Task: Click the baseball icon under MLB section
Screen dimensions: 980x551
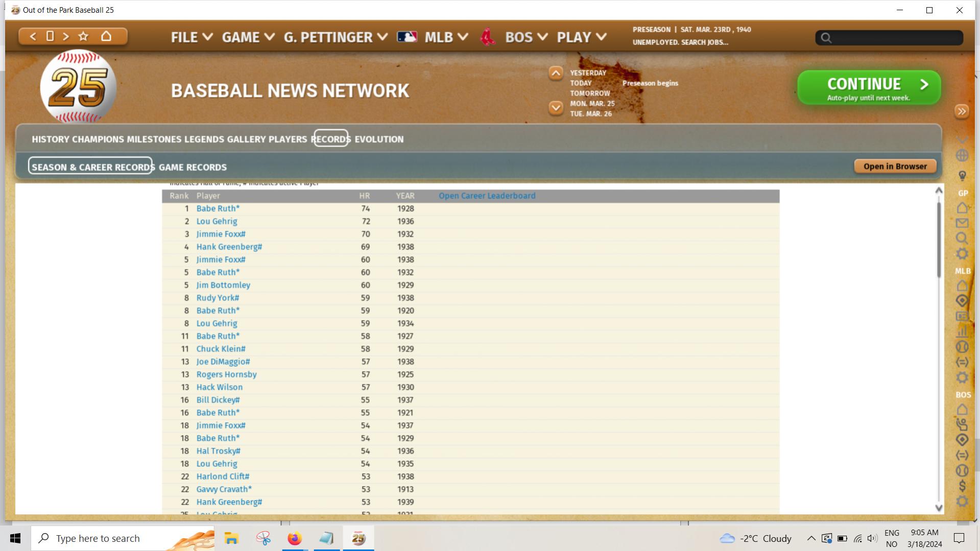Action: 962,347
